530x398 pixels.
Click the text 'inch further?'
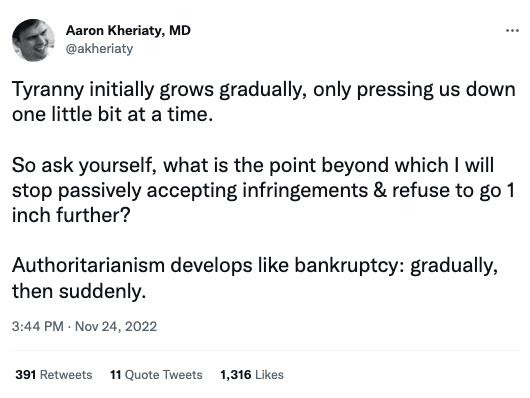click(71, 215)
